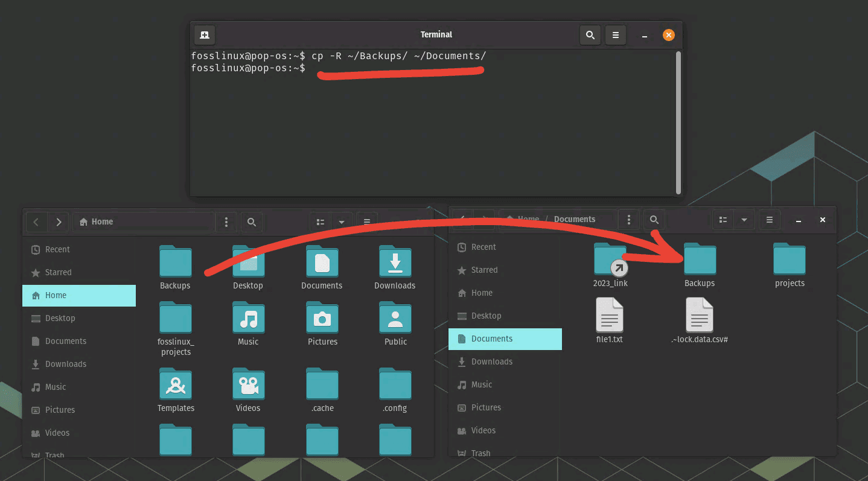This screenshot has height=481, width=868.
Task: Click the Home breadcrumb in the Documents window
Action: 526,219
